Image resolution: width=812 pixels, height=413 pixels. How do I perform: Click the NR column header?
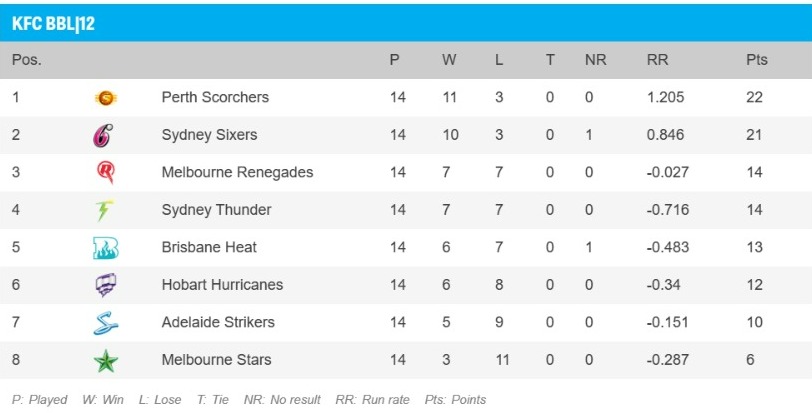pyautogui.click(x=595, y=60)
